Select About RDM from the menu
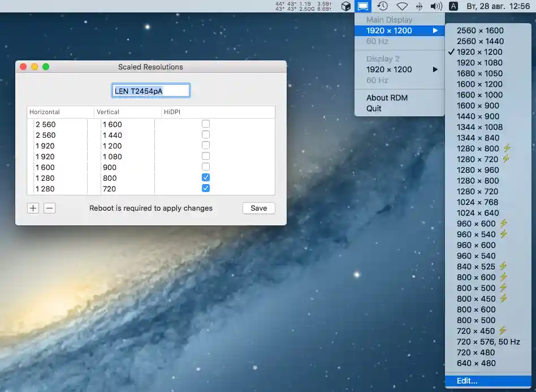The width and height of the screenshot is (536, 392). [387, 97]
